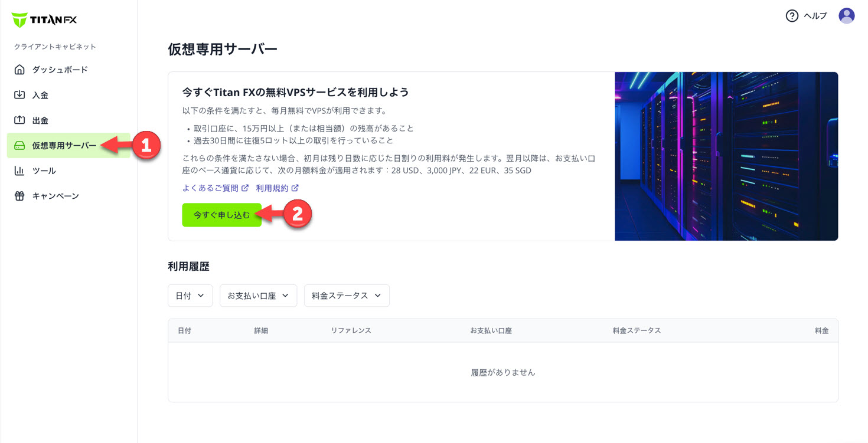
Task: Click the 利用履歴 section heading
Action: pyautogui.click(x=188, y=267)
